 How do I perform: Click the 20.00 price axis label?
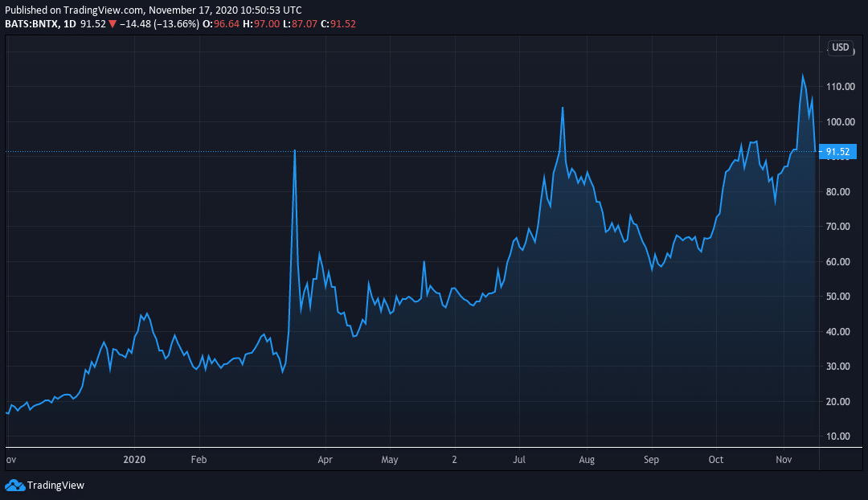tap(838, 401)
